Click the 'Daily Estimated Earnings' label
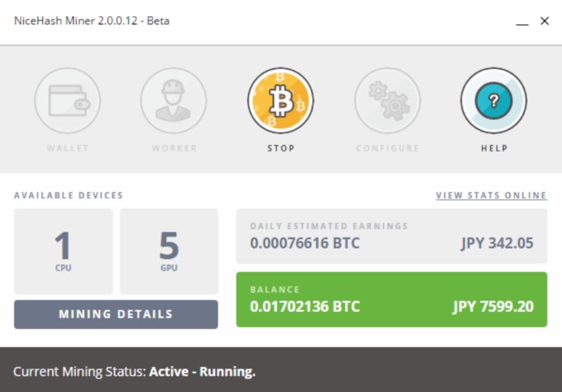Screen dimensions: 562x392 pos(329,226)
